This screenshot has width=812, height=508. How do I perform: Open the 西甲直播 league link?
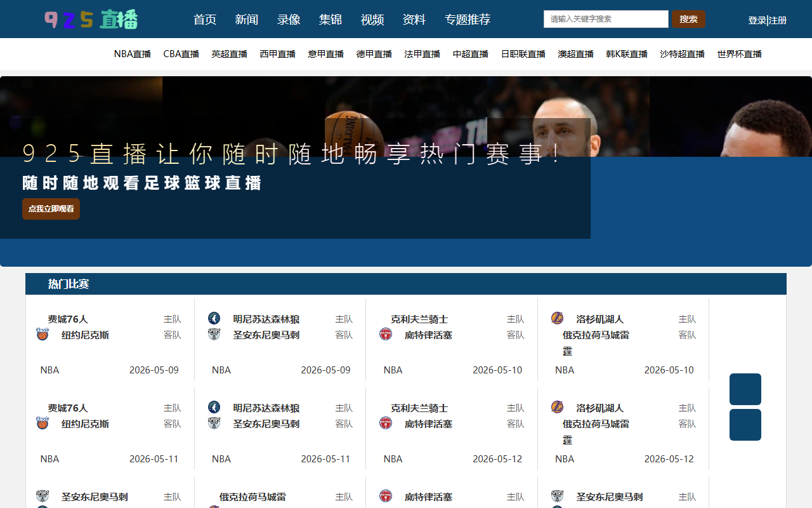278,54
